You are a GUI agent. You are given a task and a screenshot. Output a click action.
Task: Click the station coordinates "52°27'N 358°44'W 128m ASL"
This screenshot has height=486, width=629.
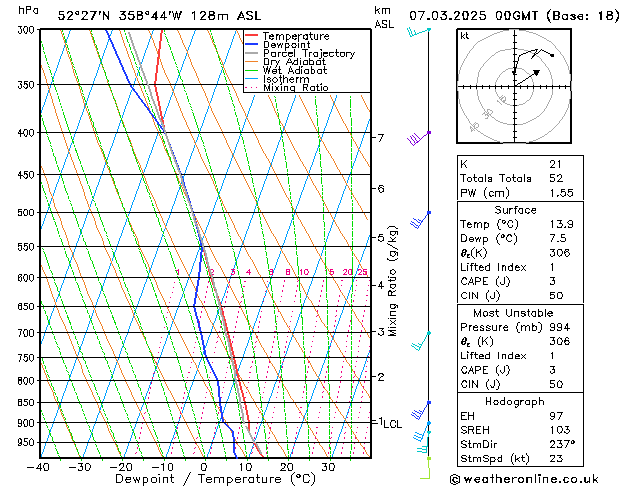click(159, 16)
